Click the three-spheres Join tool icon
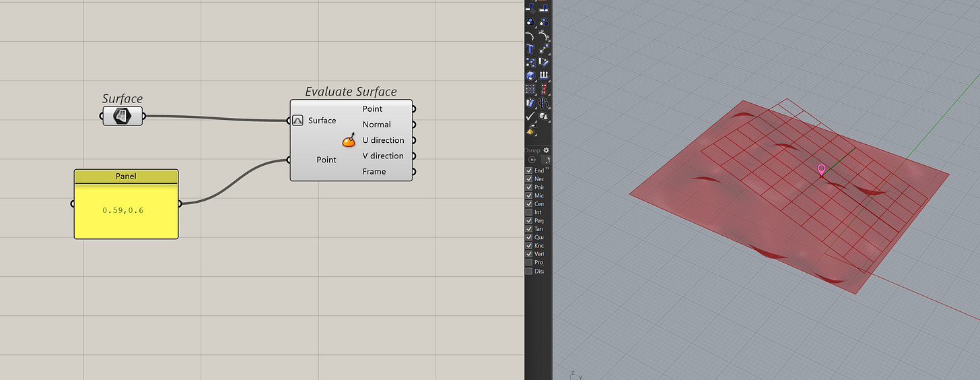The height and width of the screenshot is (380, 980). (x=530, y=22)
